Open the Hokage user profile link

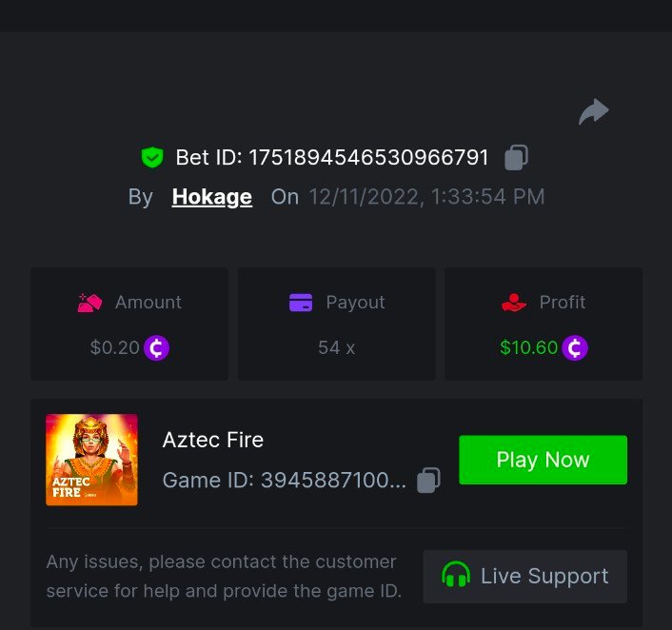pos(212,197)
